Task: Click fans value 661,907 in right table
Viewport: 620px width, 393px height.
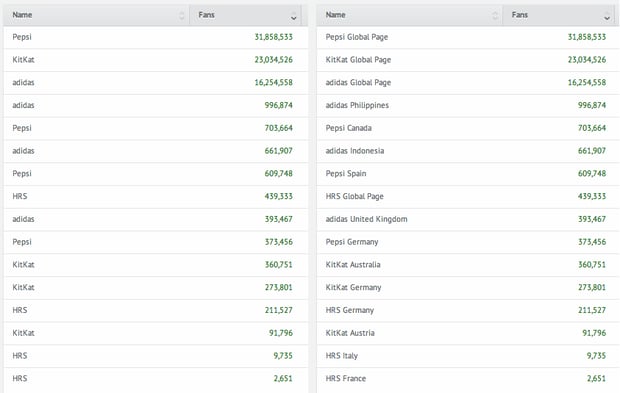Action: coord(592,151)
